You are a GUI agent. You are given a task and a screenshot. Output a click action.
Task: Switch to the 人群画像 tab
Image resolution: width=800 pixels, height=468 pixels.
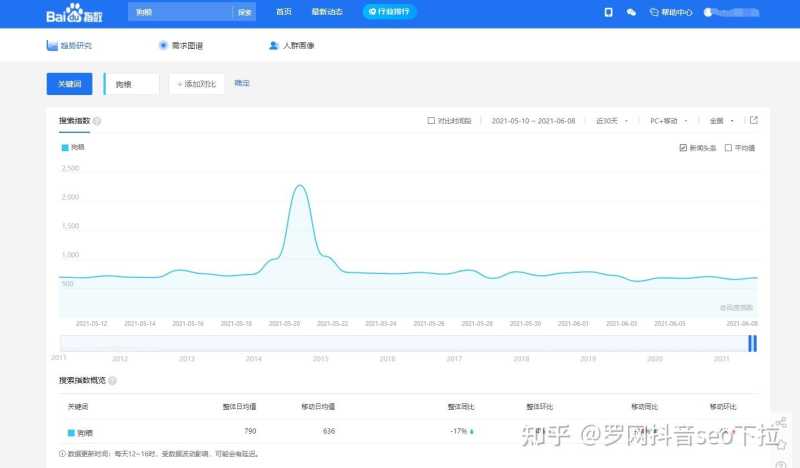tap(291, 45)
